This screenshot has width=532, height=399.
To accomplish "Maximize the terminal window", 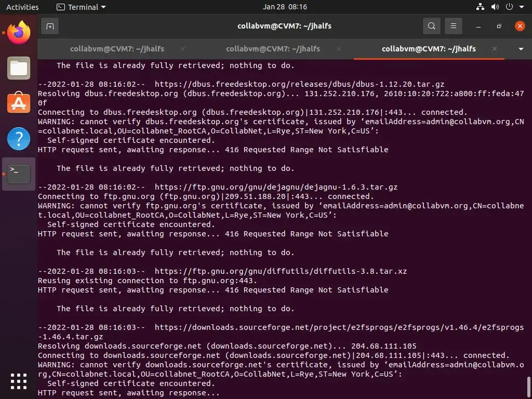I will 499,26.
